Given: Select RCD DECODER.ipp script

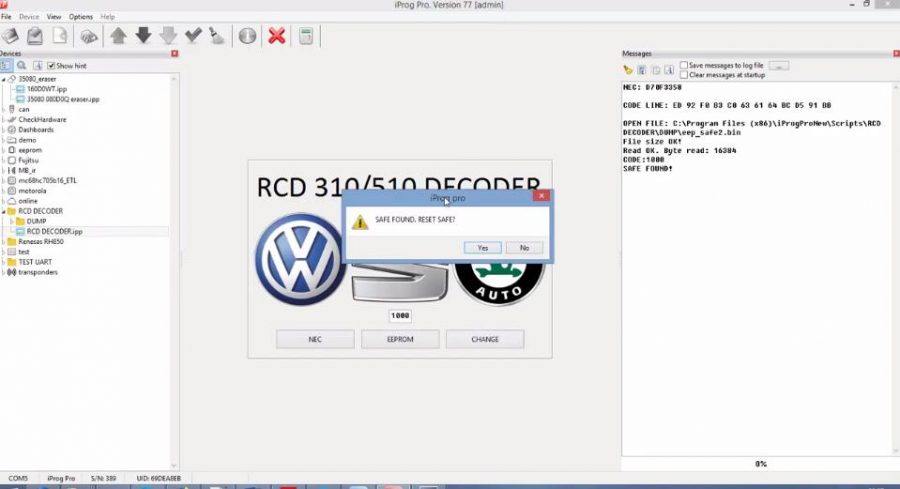Looking at the screenshot, I should click(x=55, y=231).
